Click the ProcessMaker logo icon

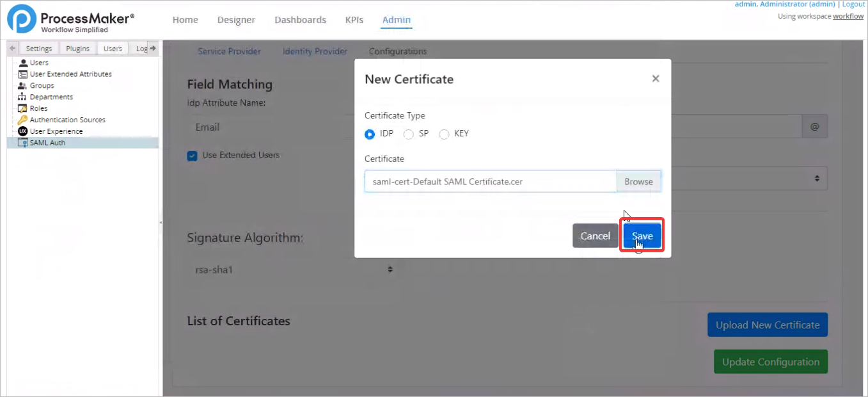pos(21,19)
